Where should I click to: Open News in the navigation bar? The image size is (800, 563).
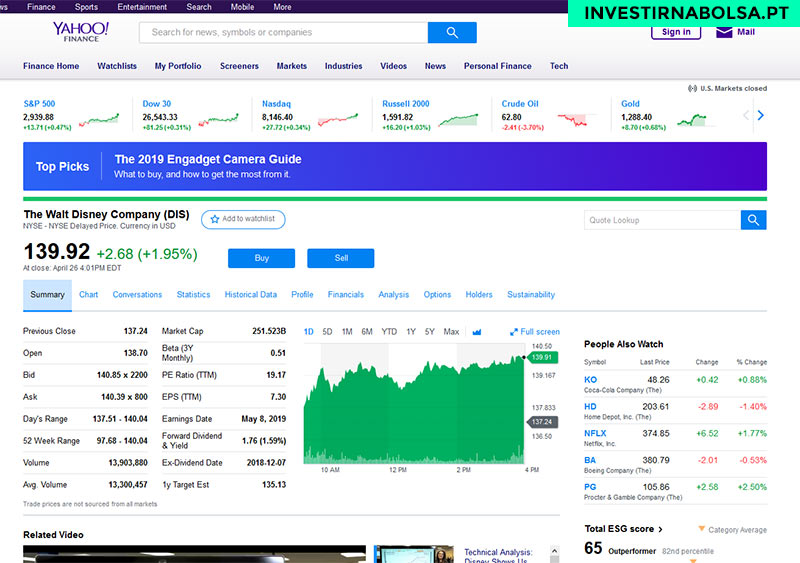coord(435,66)
